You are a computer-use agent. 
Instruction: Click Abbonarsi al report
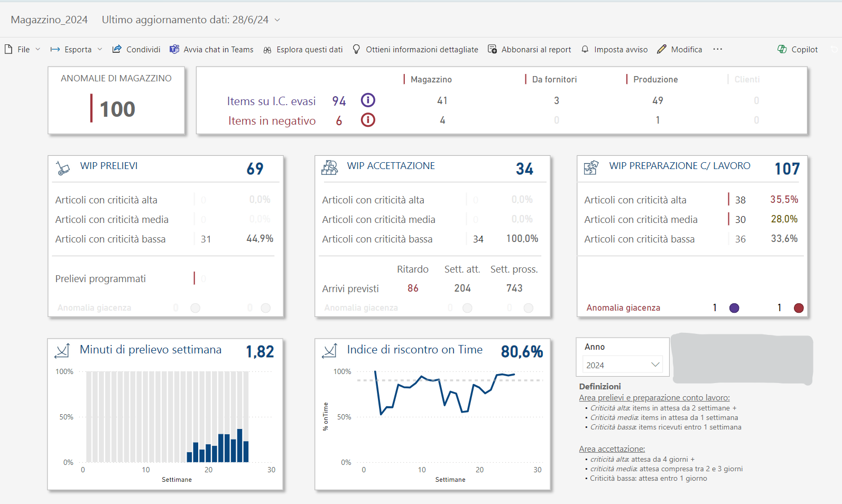point(529,49)
